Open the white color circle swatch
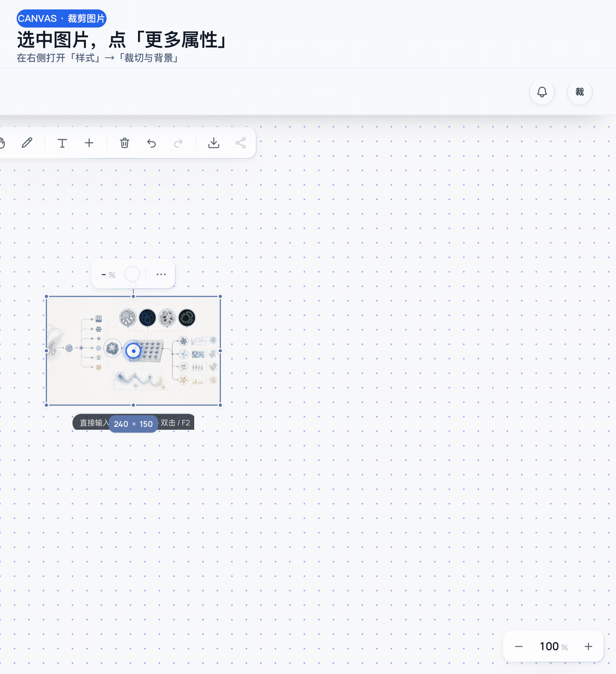The image size is (616, 674). pyautogui.click(x=132, y=274)
